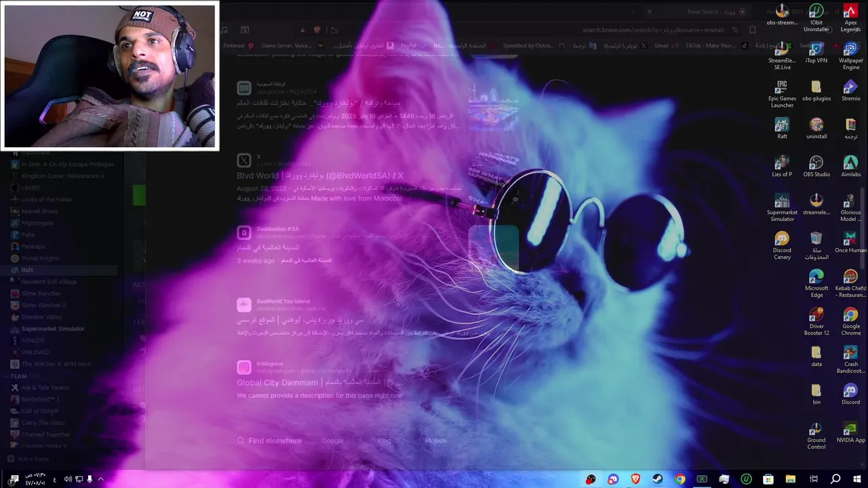Viewport: 868px width, 488px height.
Task: Open the uninstall desktop icon
Action: (x=816, y=129)
